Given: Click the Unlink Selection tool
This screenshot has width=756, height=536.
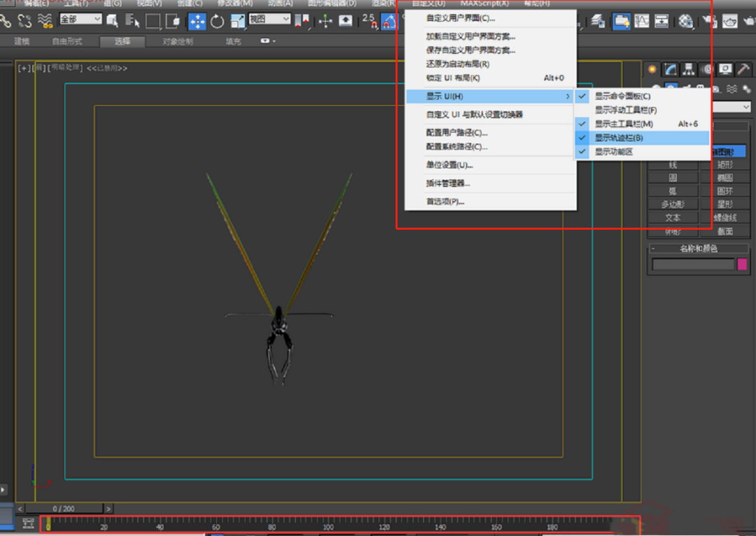Looking at the screenshot, I should click(24, 21).
